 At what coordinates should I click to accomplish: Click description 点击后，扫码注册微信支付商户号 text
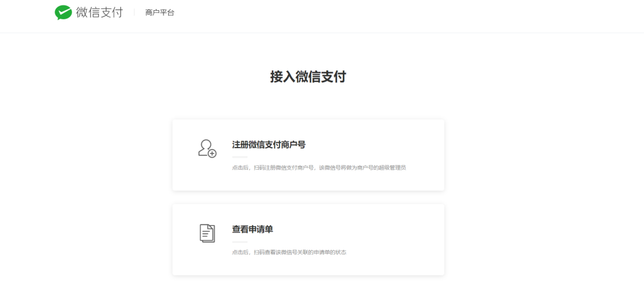tap(273, 168)
